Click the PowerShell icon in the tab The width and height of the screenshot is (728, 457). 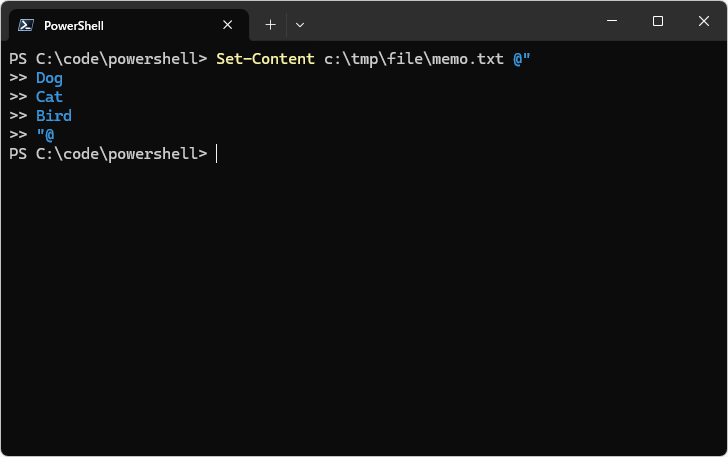coord(27,25)
